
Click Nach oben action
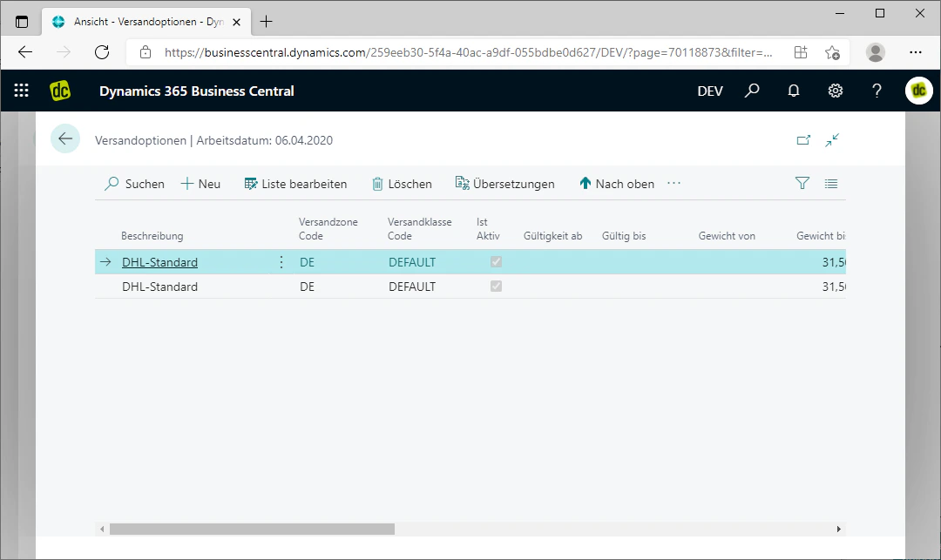click(x=617, y=184)
